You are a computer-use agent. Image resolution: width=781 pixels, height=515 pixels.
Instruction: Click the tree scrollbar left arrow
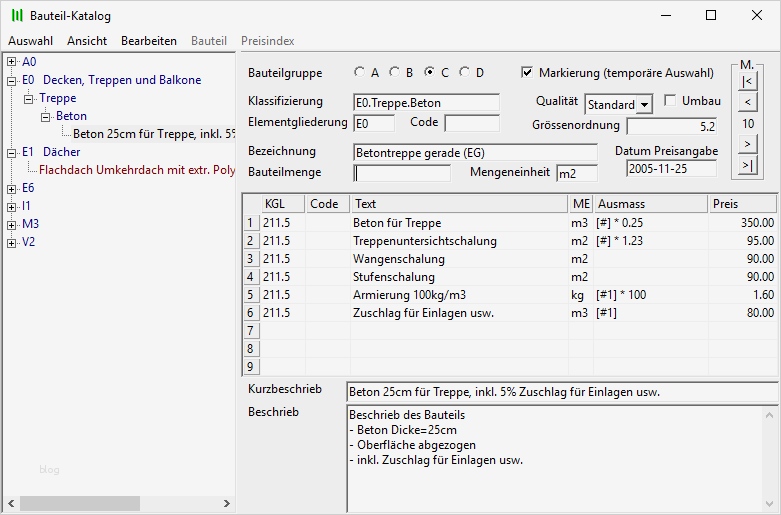[11, 503]
